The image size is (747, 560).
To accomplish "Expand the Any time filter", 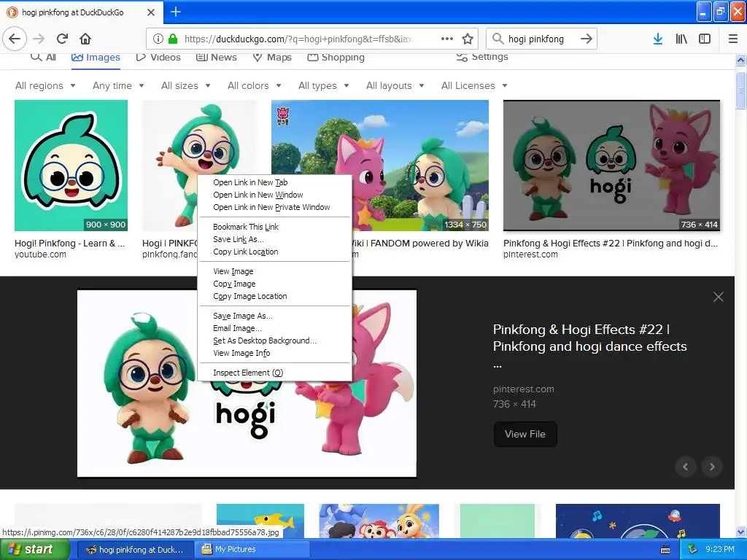I will click(118, 86).
